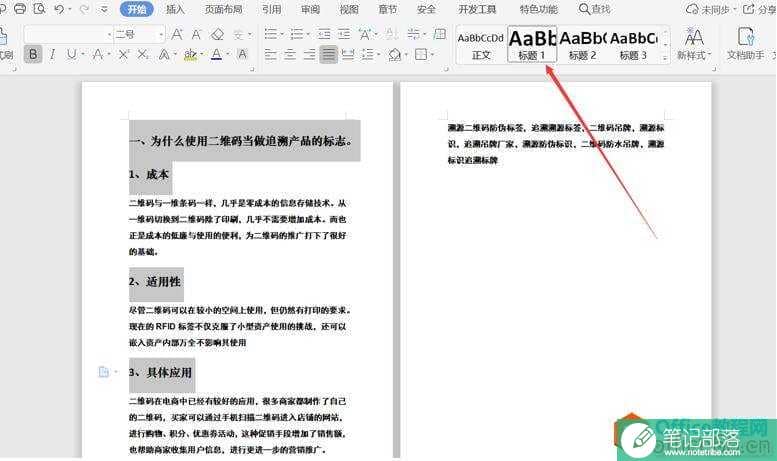
Task: Apply yellow text highlight color
Action: (x=190, y=54)
